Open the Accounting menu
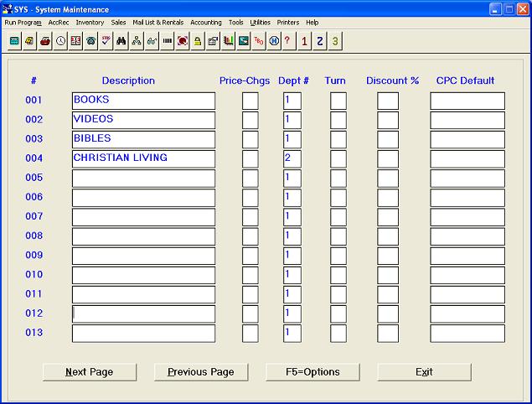Image resolution: width=532 pixels, height=404 pixels. tap(206, 23)
